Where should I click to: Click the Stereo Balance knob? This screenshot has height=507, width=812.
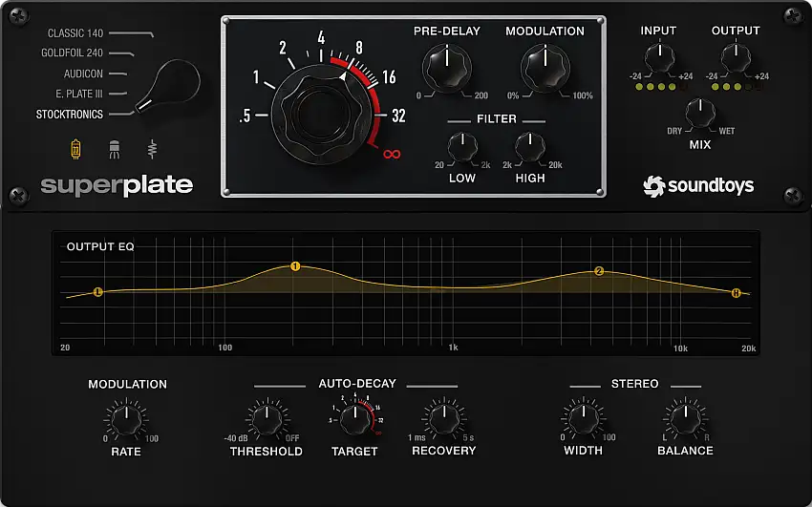(685, 419)
